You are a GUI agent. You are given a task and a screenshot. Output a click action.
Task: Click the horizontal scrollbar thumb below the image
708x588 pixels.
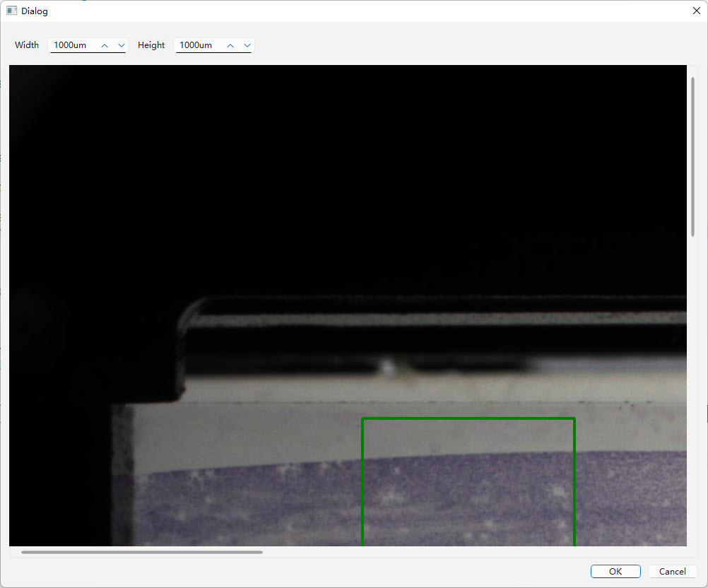pyautogui.click(x=142, y=552)
